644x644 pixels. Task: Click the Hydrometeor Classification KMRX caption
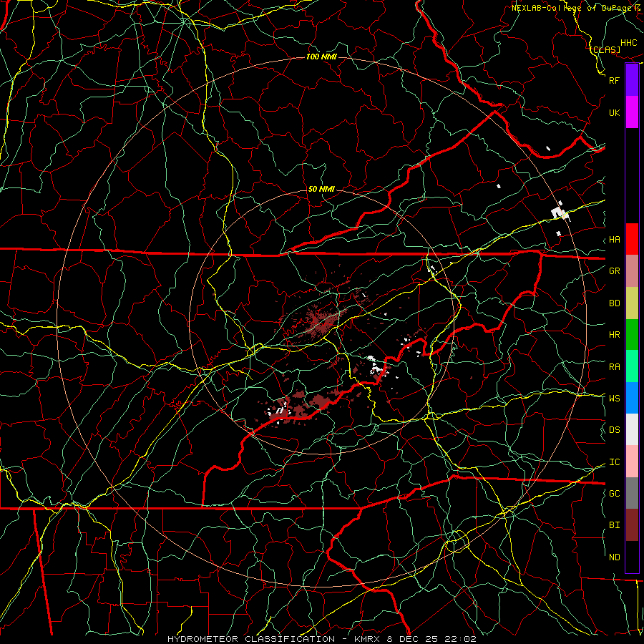[321, 639]
